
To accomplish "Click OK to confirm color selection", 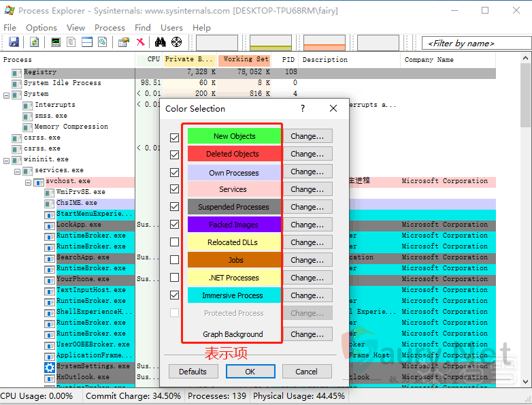I will (x=250, y=372).
